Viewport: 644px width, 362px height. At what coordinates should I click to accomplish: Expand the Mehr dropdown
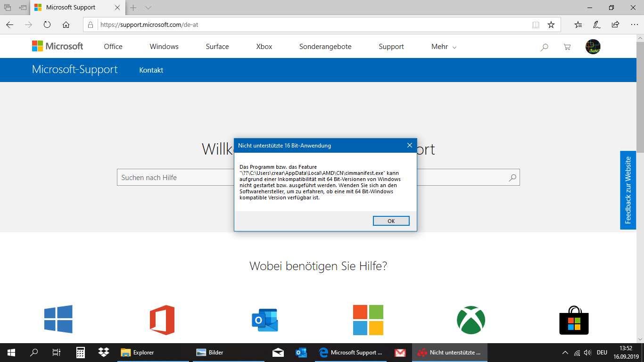click(444, 47)
